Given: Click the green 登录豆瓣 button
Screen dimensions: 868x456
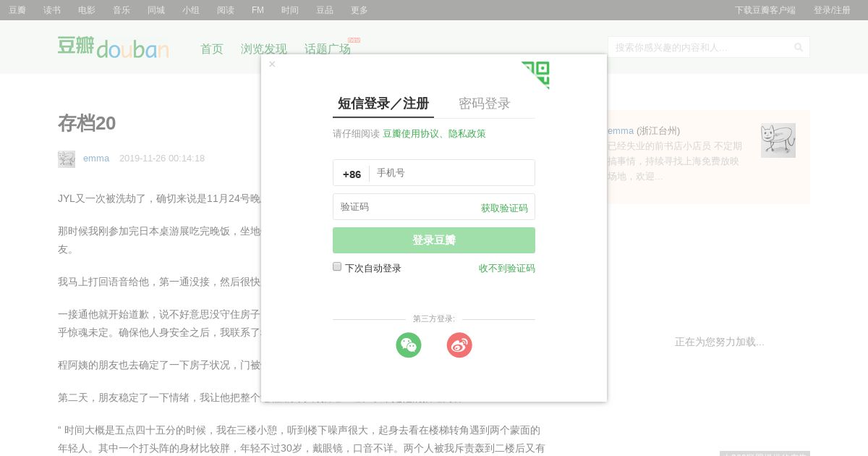Looking at the screenshot, I should 434,240.
